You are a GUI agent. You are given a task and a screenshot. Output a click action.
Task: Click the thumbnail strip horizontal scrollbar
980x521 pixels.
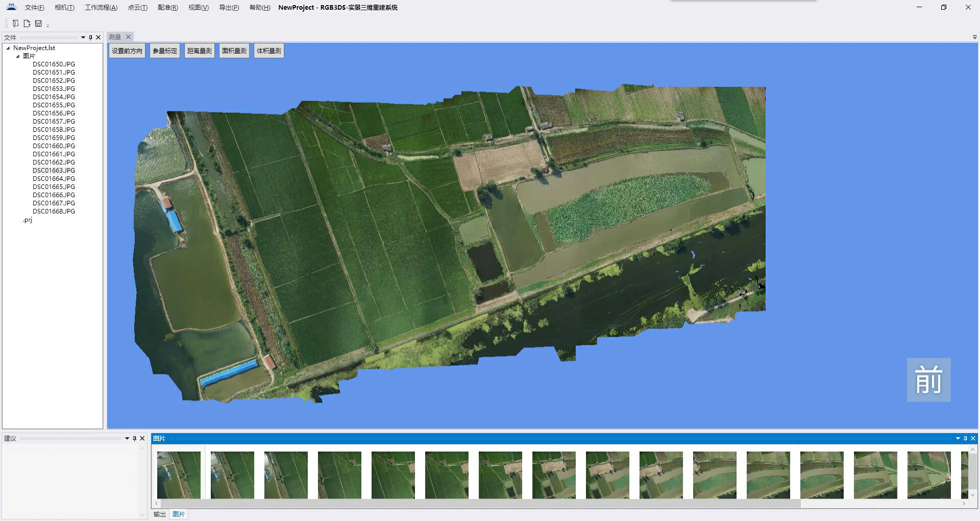tap(480, 504)
